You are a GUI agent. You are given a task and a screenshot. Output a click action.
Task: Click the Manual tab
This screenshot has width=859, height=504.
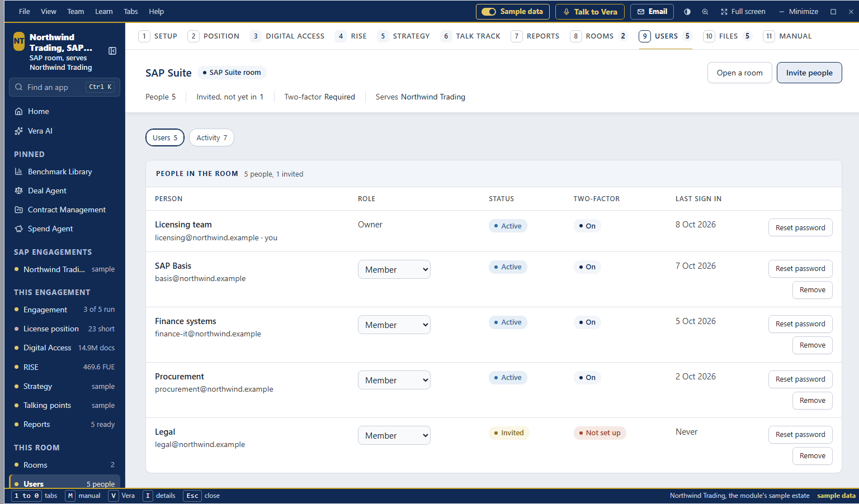(x=787, y=36)
